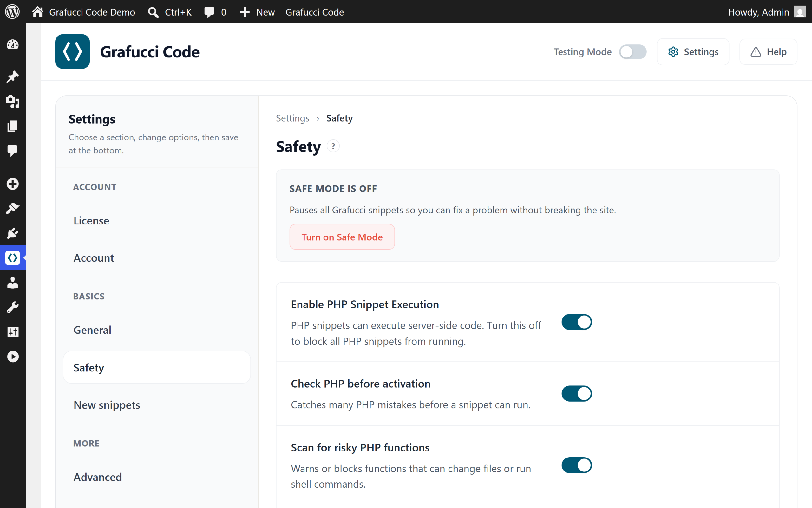The width and height of the screenshot is (812, 508).
Task: Toggle Check PHP before activation
Action: click(576, 393)
